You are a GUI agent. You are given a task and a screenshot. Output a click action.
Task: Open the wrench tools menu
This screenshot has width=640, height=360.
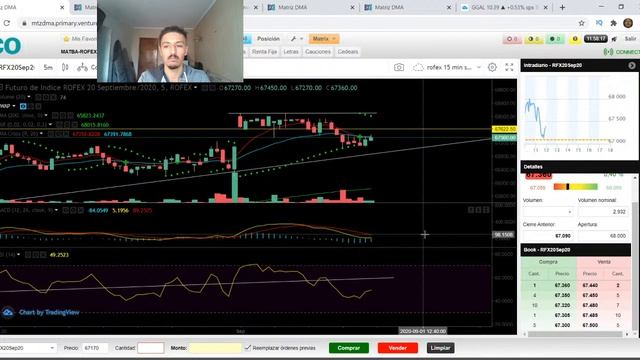click(x=296, y=39)
